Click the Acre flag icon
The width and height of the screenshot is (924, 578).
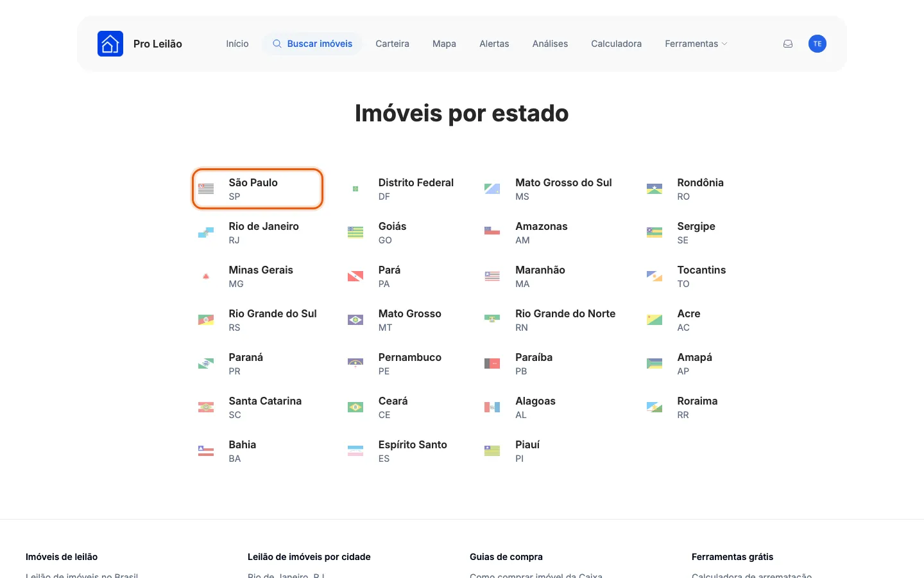click(654, 320)
